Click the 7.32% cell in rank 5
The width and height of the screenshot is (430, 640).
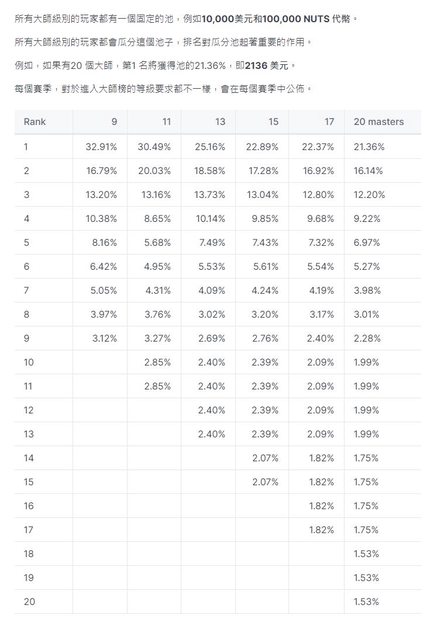321,242
